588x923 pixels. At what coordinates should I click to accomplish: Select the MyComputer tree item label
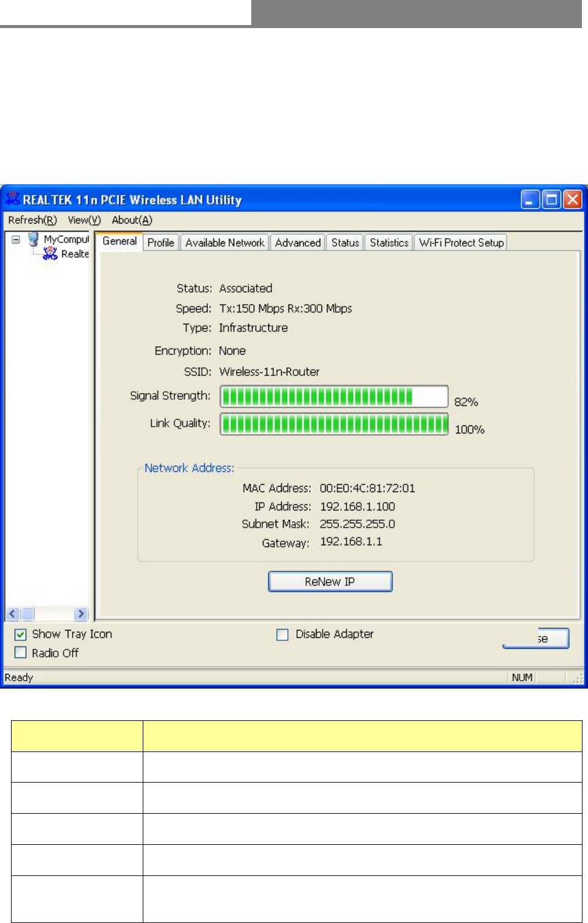point(66,239)
